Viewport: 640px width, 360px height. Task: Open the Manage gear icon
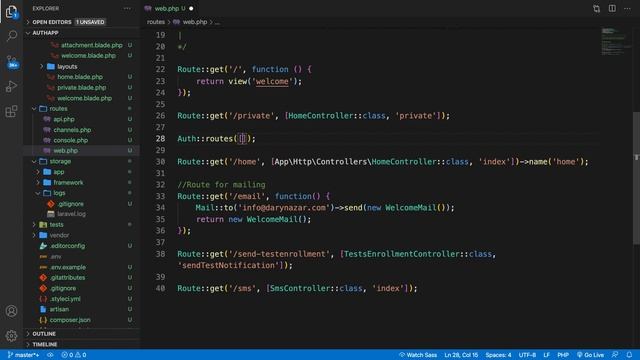11,336
